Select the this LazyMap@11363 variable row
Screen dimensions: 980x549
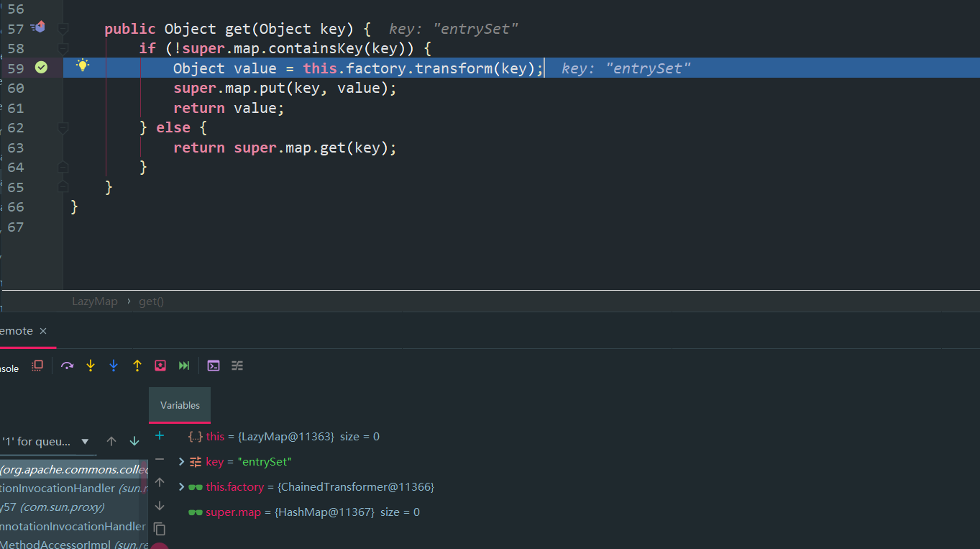coord(283,437)
